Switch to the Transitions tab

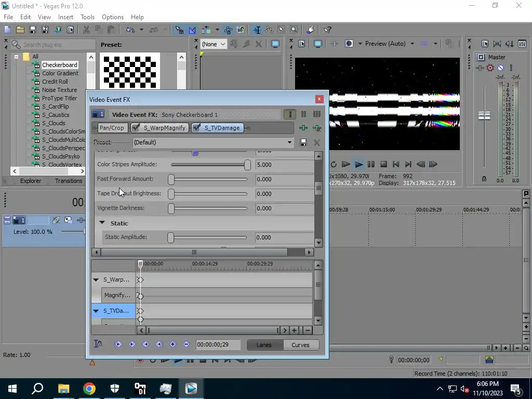[69, 181]
